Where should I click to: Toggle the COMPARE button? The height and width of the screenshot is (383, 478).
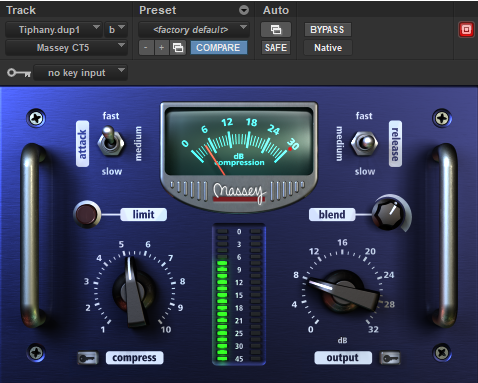tap(218, 48)
